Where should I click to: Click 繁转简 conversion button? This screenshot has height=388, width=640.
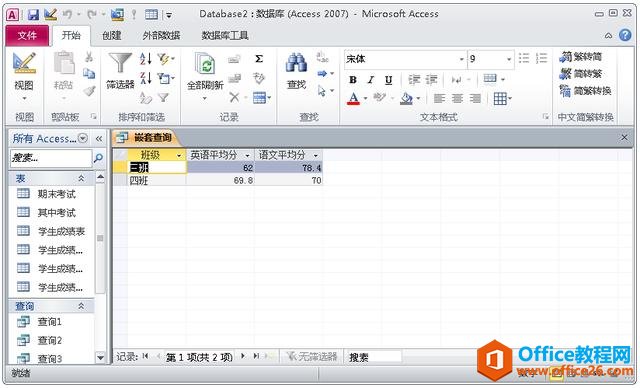[580, 57]
